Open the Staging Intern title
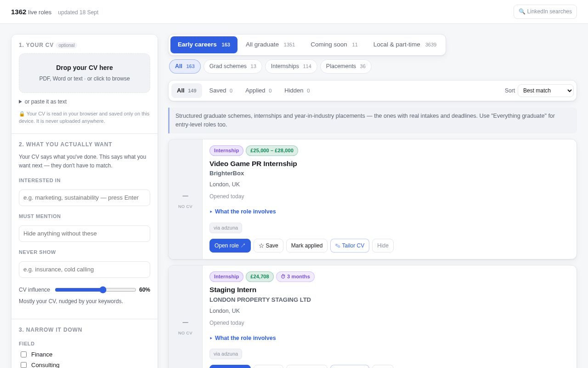Screen dimensions: 588x368 [233, 290]
